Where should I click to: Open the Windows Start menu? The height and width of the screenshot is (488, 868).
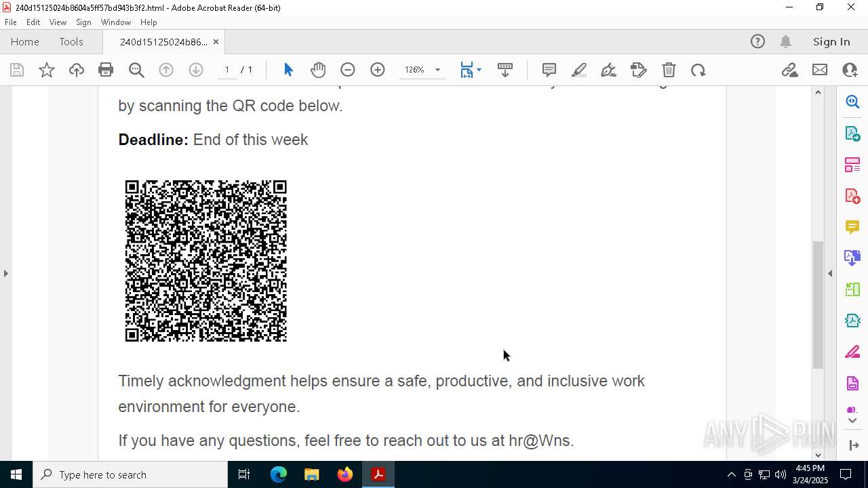click(16, 474)
